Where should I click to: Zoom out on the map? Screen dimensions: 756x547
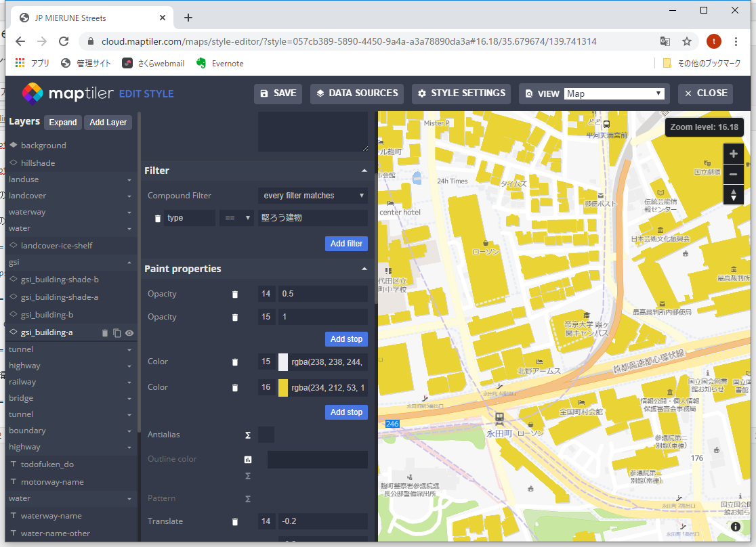pos(734,174)
